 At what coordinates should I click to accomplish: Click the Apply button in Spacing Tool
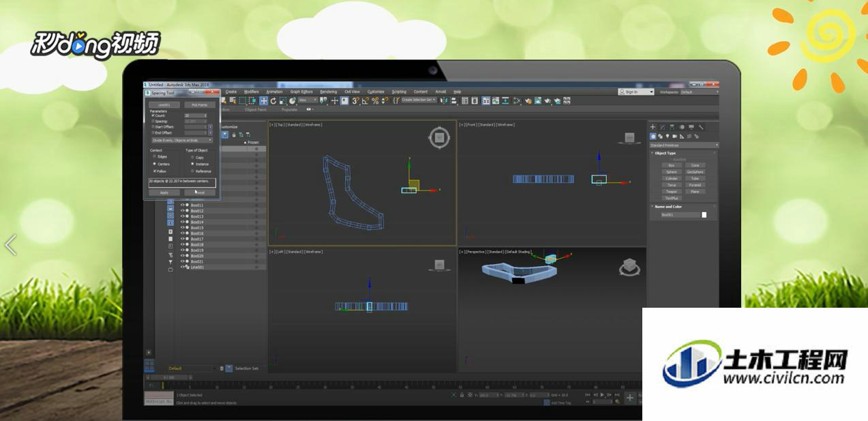tap(164, 192)
